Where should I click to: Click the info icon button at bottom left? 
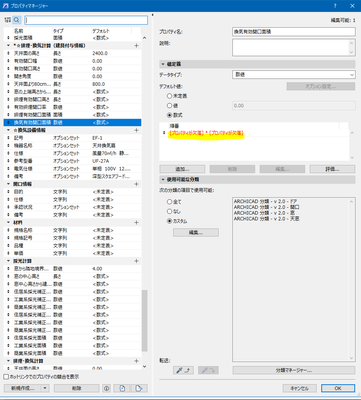(106, 388)
